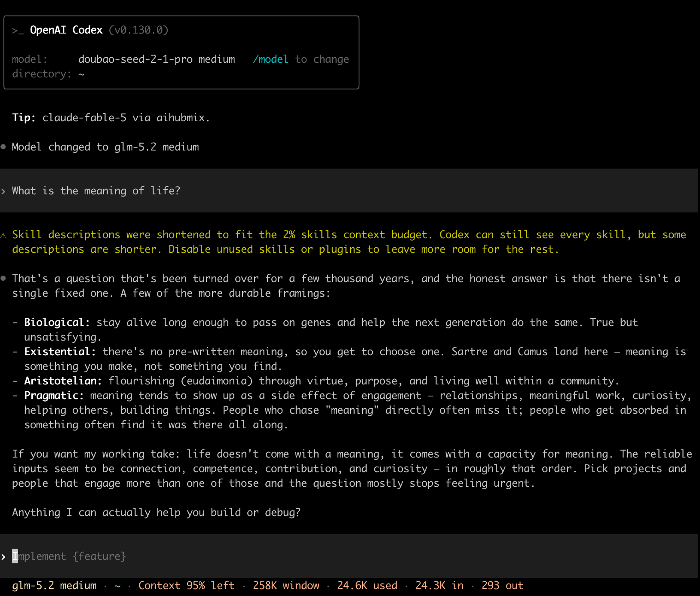
Task: Click the '>_' terminal prompt icon in header
Action: 18,31
